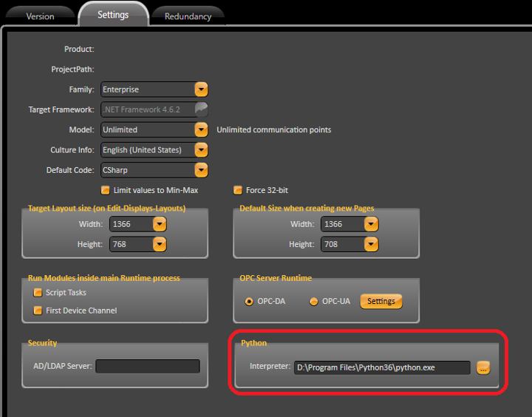This screenshot has height=417, width=532.
Task: Expand the Default Code CSharp dropdown
Action: [x=201, y=170]
